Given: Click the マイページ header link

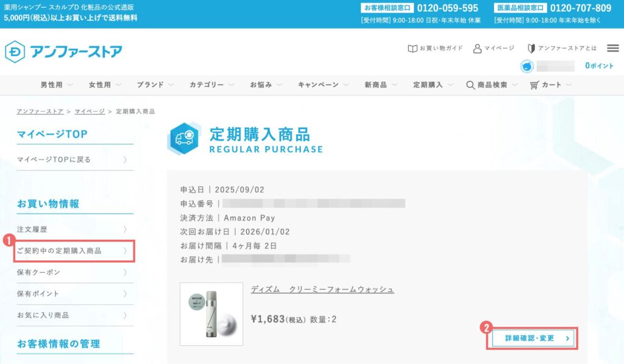Looking at the screenshot, I should click(499, 49).
